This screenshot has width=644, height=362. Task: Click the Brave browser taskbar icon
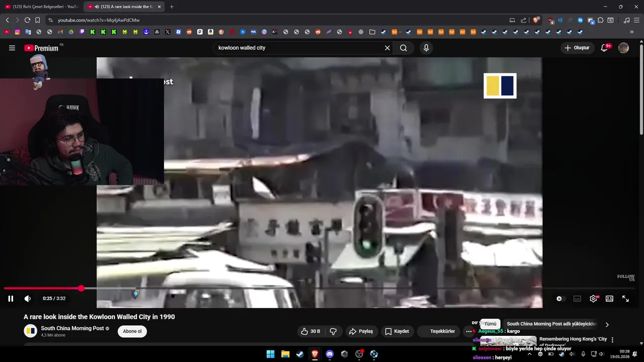click(315, 354)
